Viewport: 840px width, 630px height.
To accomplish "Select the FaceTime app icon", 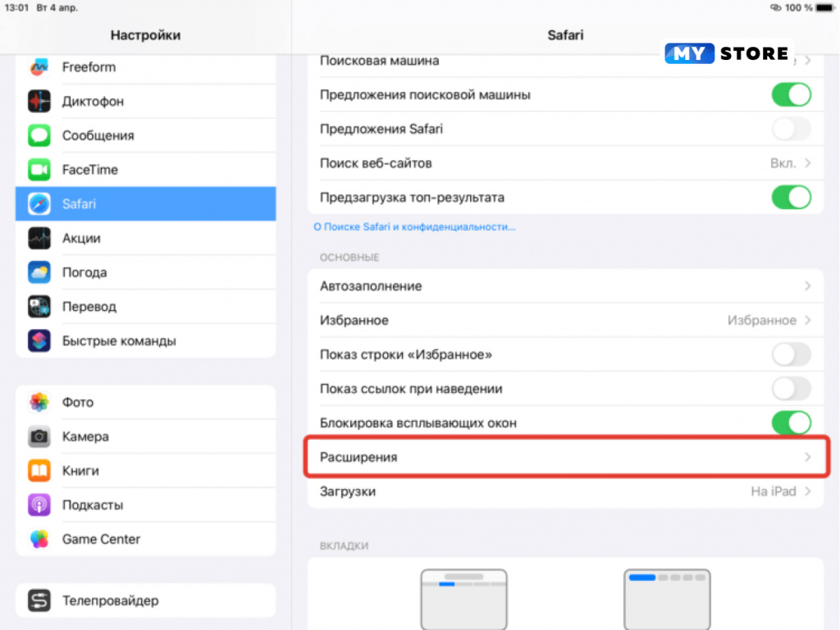I will coord(39,170).
